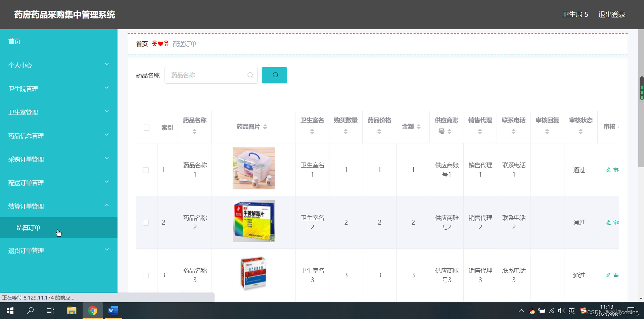644x319 pixels.
Task: Sort by 药品名称 column arrows
Action: pos(194,132)
